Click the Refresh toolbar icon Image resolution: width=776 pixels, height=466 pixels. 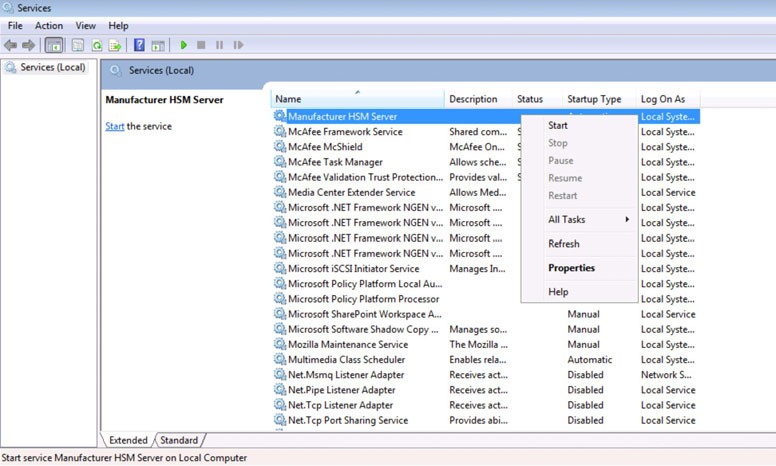[97, 46]
